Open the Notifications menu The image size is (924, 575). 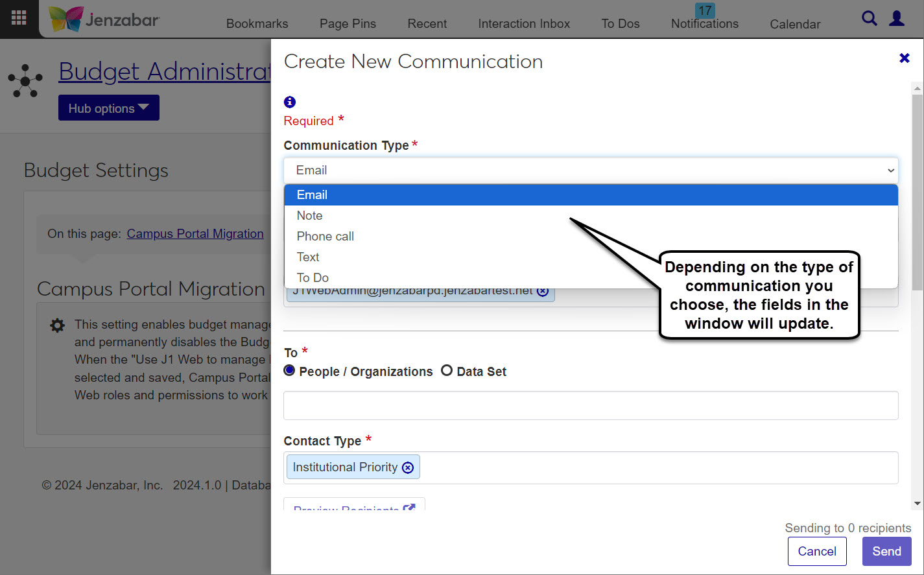(704, 24)
